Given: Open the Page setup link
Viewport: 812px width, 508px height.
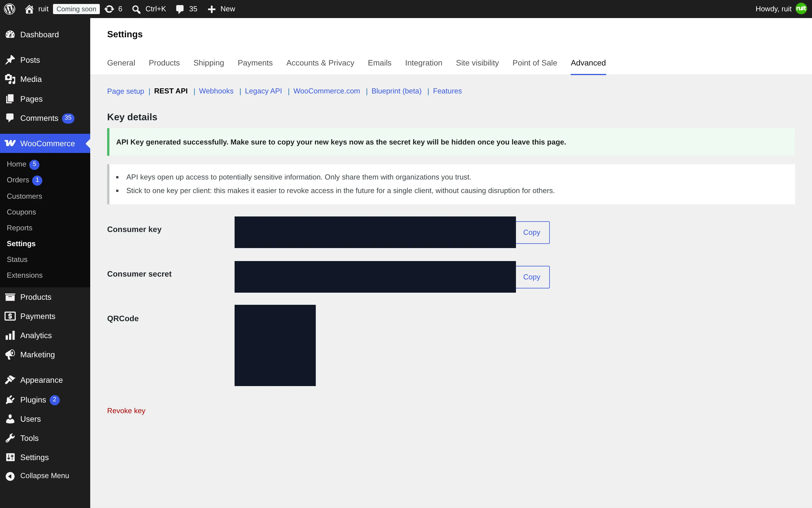Looking at the screenshot, I should (125, 91).
